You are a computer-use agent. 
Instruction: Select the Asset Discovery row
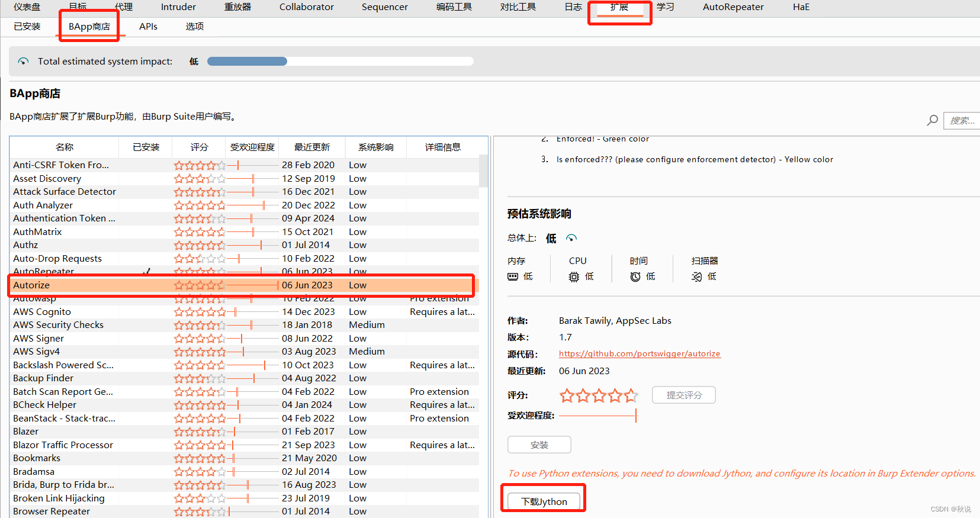pyautogui.click(x=245, y=178)
